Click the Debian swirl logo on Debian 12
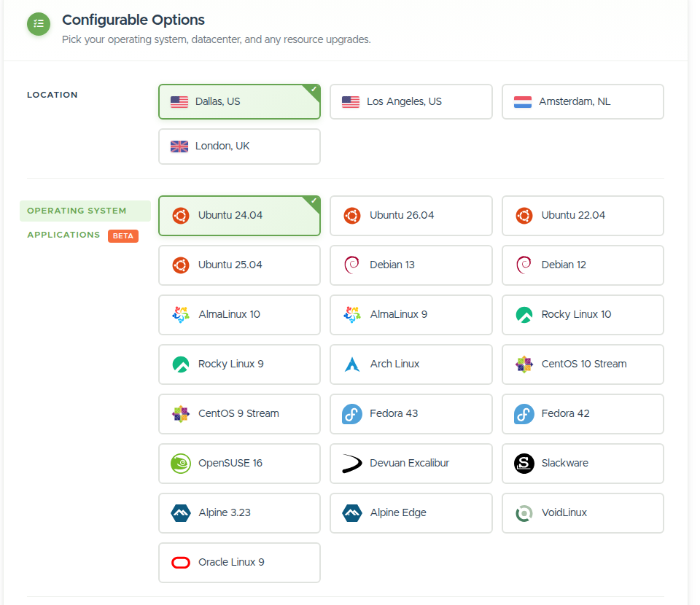The height and width of the screenshot is (605, 700). point(524,265)
